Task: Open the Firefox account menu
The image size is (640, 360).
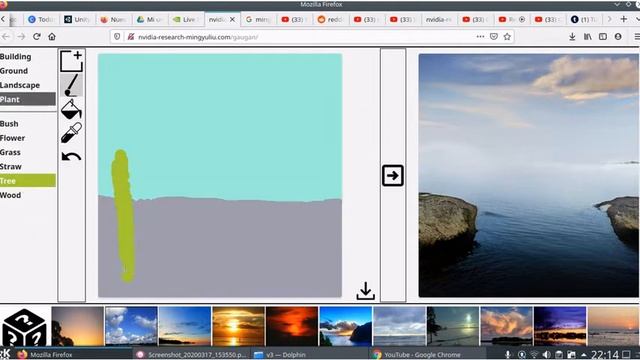Action: coord(618,36)
